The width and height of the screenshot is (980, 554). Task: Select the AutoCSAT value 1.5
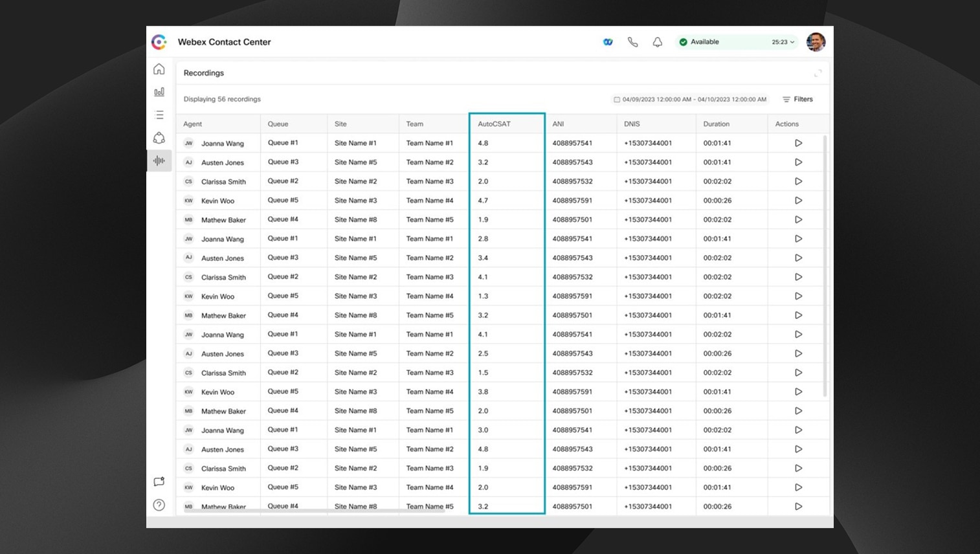tap(483, 373)
